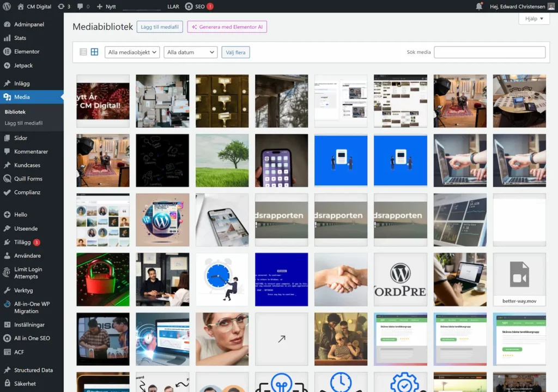Click the WordPress logo in admin bar
Image resolution: width=558 pixels, height=392 pixels.
[x=7, y=7]
